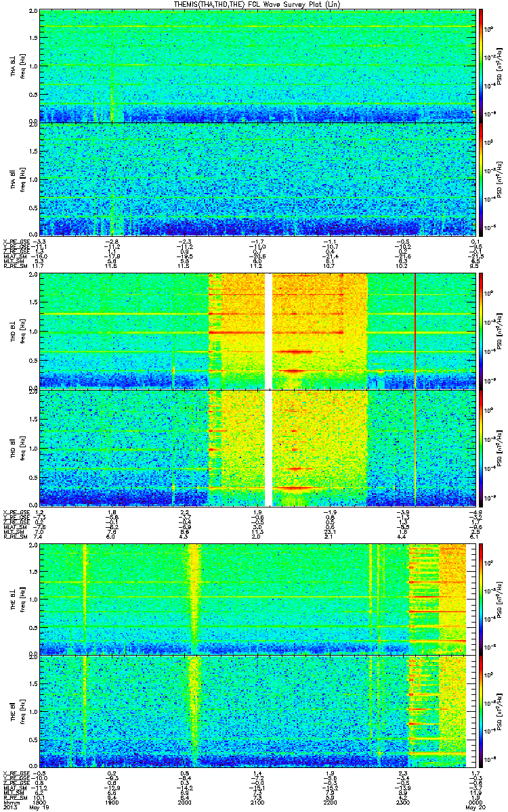The image size is (508, 812).
Task: Click the '1800' time tick label
Action: (40, 802)
